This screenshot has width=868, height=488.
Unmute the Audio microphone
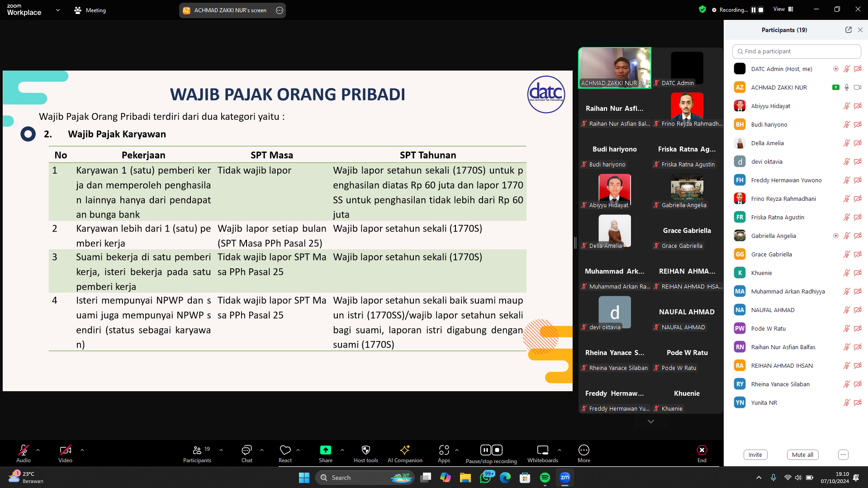[x=23, y=450]
